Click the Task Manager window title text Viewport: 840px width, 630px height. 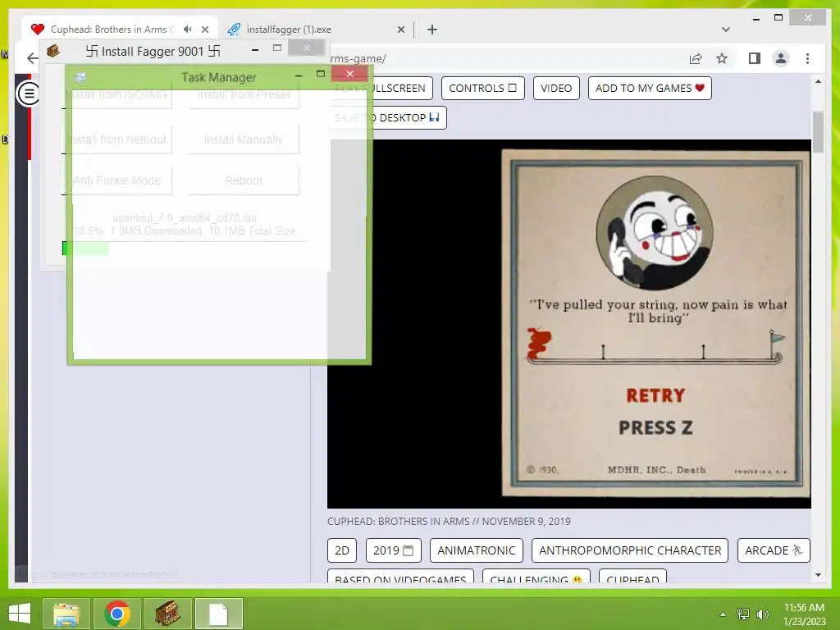point(218,77)
